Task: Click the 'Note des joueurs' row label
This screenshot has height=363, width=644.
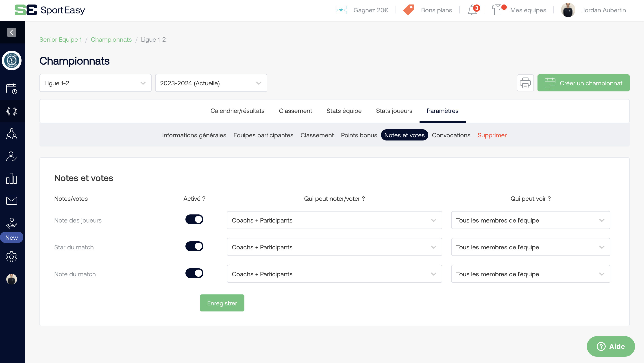Action: click(78, 220)
